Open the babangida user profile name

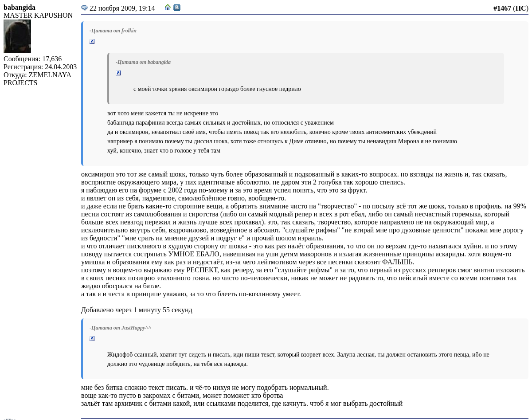click(20, 8)
